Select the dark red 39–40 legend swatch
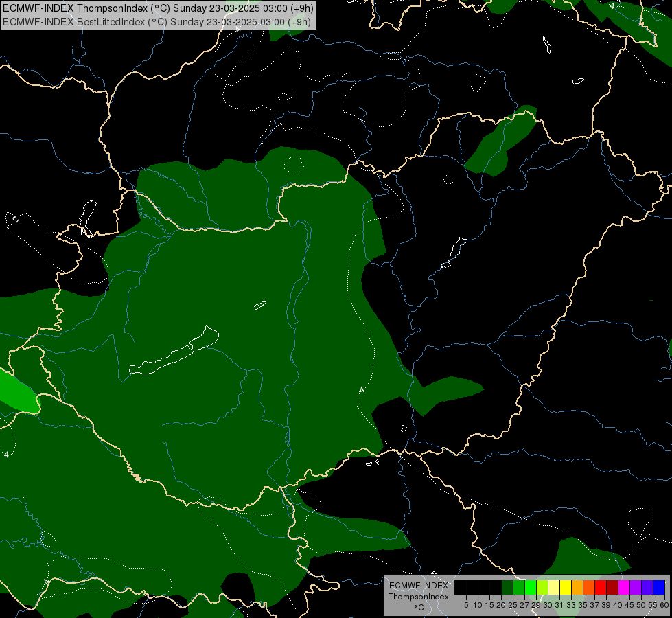 tap(612, 587)
